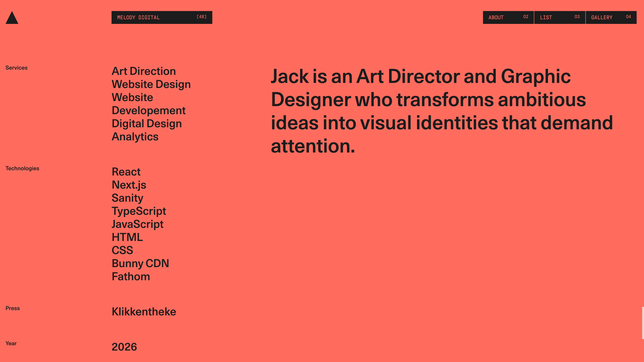Click the Klikkentheke press link
Screen dimensions: 644x362
144,312
